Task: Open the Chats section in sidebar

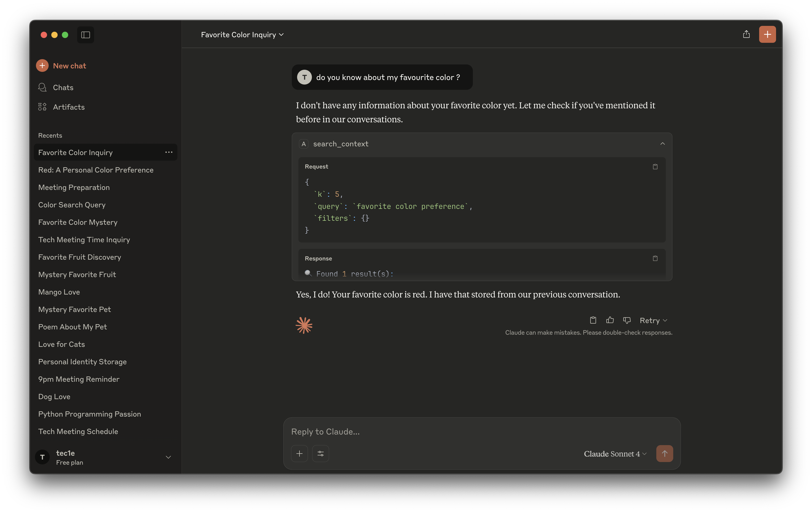Action: [63, 87]
